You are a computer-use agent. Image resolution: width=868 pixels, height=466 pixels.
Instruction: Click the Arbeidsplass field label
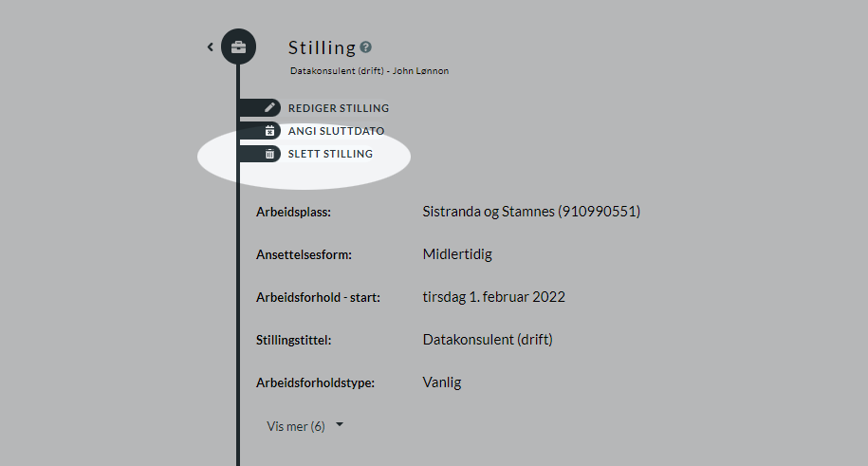293,213
